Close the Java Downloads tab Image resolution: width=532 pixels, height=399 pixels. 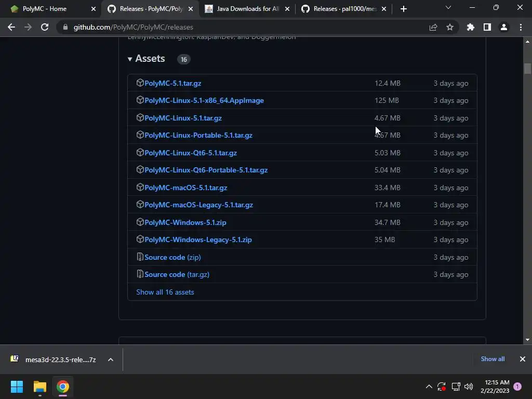point(287,9)
